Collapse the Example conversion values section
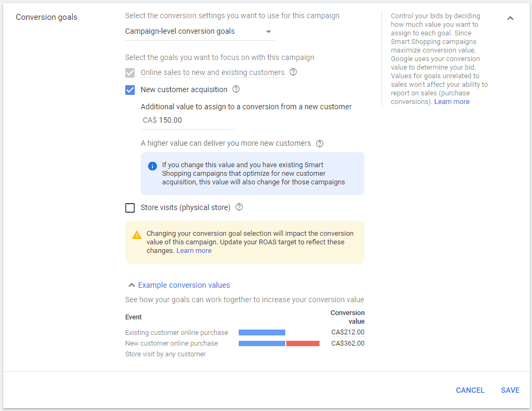This screenshot has height=411, width=532. pos(179,285)
